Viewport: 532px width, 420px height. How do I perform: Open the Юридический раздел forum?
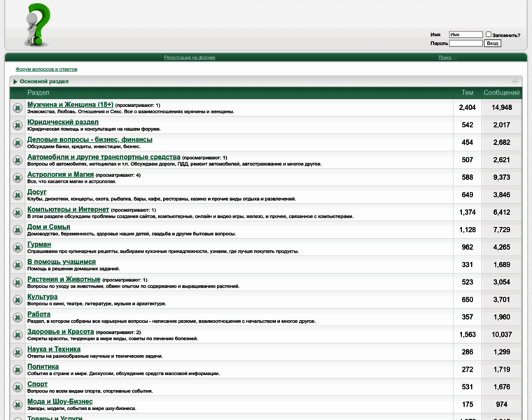tap(63, 122)
